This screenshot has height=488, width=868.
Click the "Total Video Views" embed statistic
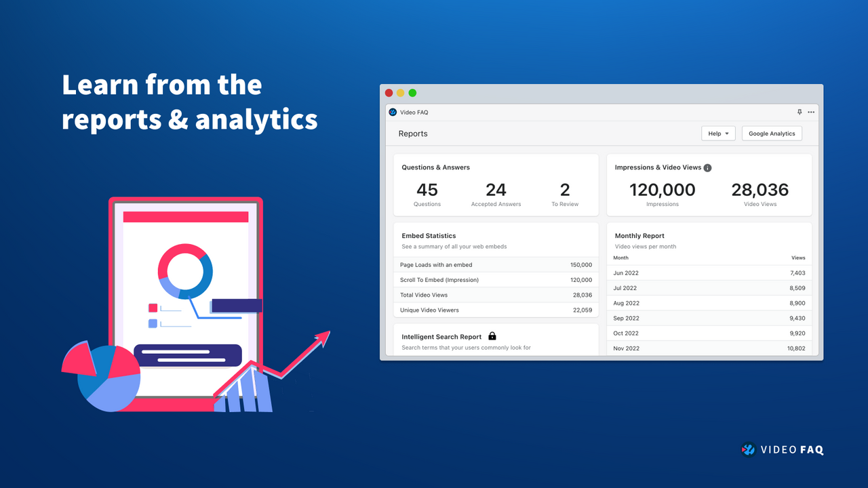[x=496, y=295]
